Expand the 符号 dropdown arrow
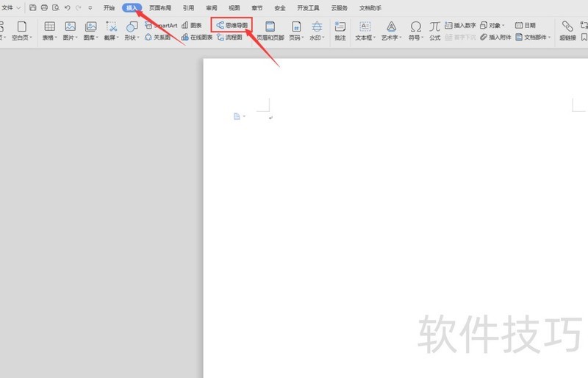The image size is (588, 378). [x=422, y=38]
